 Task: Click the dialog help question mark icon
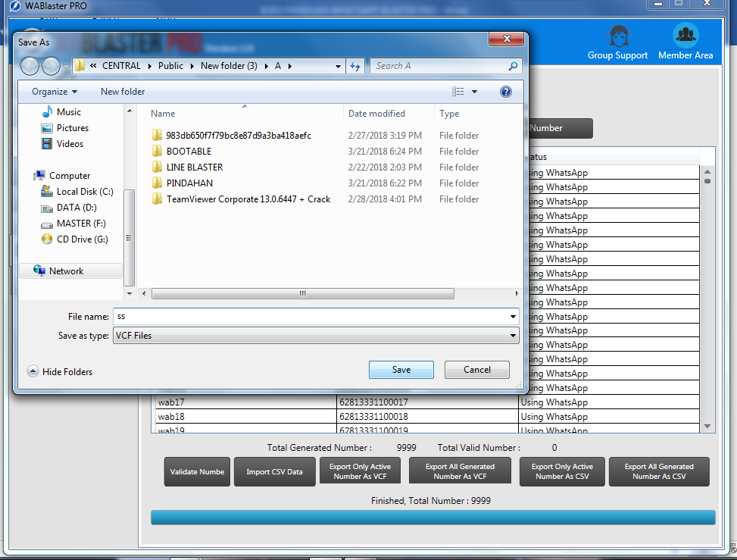(506, 92)
